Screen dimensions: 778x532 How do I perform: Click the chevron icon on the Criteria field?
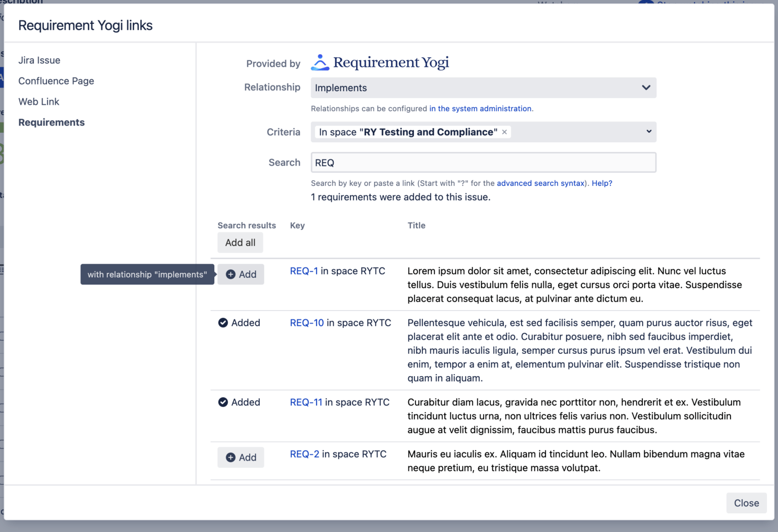coord(649,132)
